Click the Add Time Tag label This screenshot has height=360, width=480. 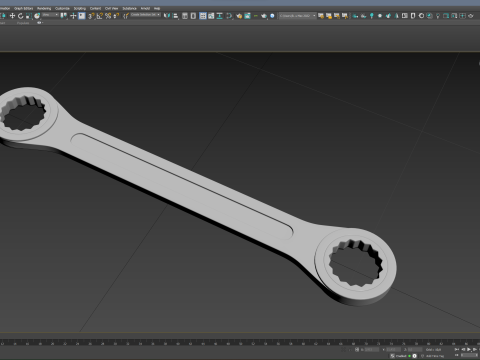pyautogui.click(x=435, y=356)
